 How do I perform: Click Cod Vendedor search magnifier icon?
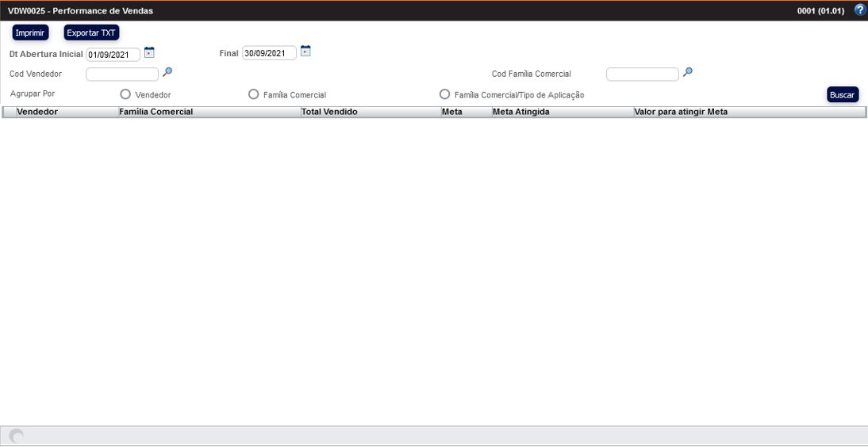167,72
